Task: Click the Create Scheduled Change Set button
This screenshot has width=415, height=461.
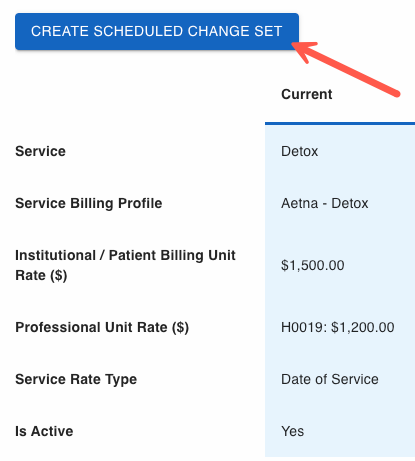Action: pos(157,32)
